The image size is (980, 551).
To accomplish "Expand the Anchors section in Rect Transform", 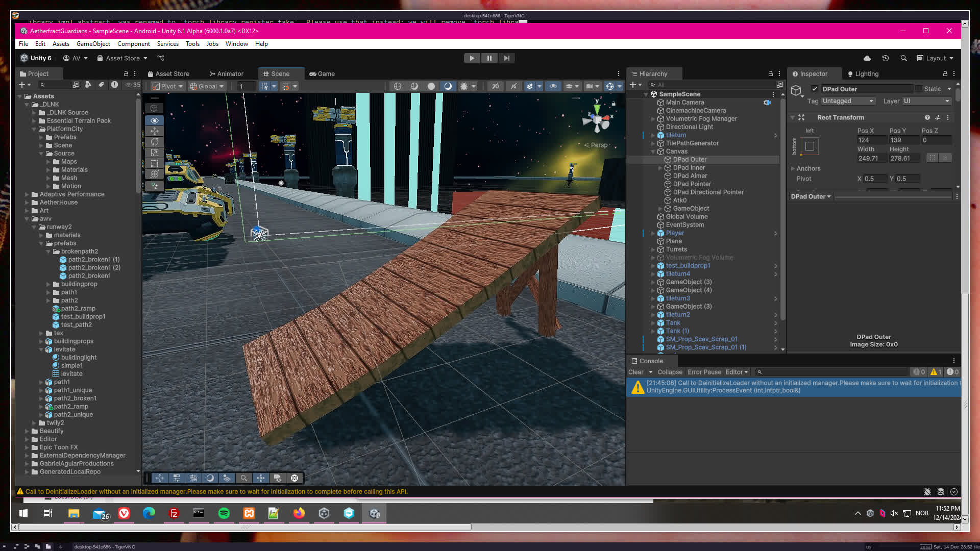I will pyautogui.click(x=793, y=168).
